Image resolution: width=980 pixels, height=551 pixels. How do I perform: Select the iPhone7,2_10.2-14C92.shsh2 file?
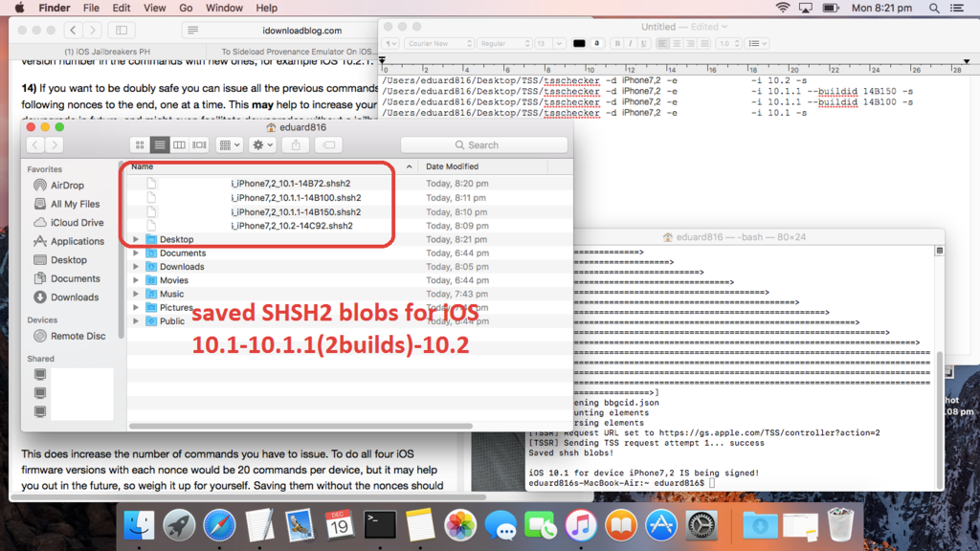(292, 226)
